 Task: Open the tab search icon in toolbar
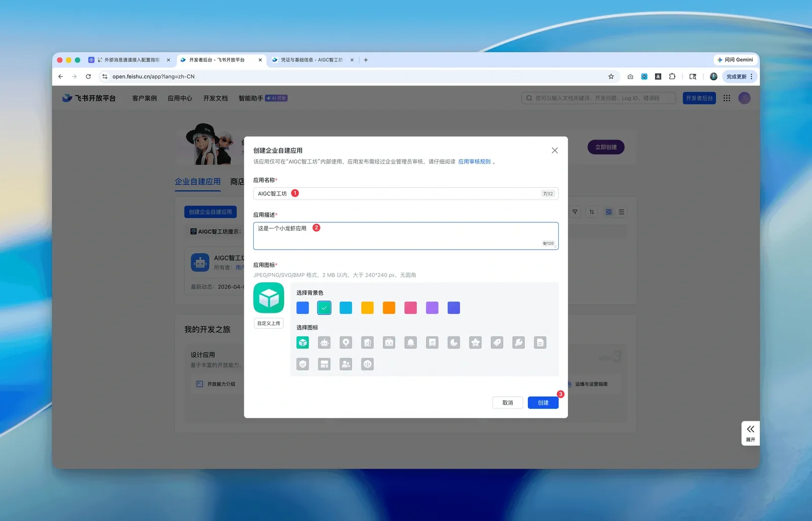pos(693,77)
